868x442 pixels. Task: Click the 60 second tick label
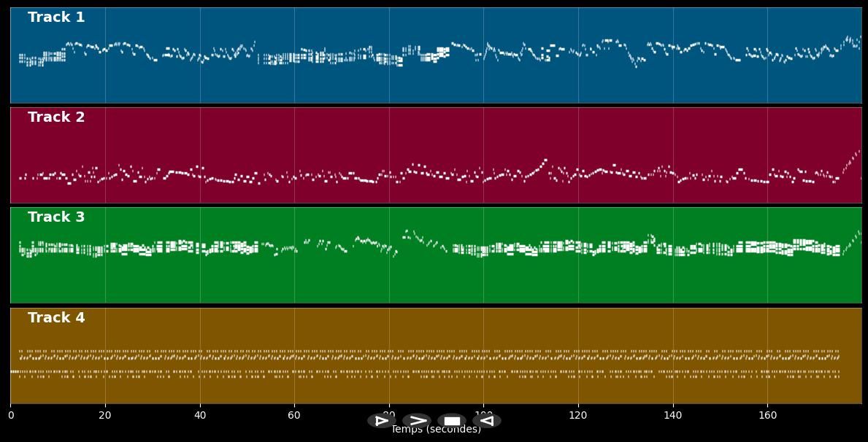[x=294, y=415]
